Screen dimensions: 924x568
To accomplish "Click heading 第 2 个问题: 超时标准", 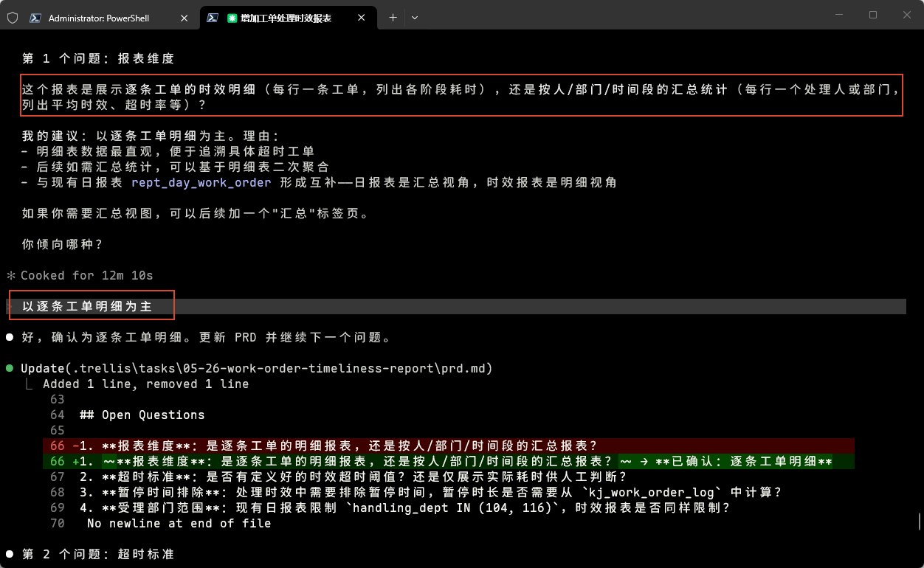I will click(x=98, y=554).
